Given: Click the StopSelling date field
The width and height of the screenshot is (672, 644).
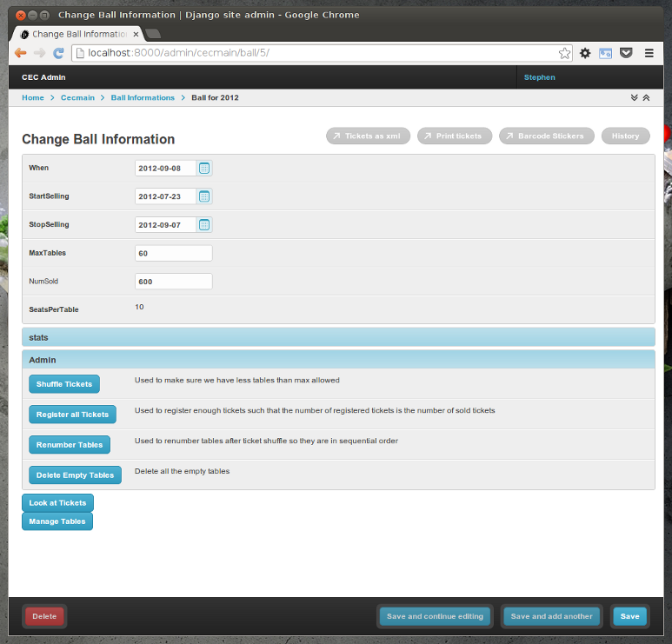Looking at the screenshot, I should (x=166, y=225).
